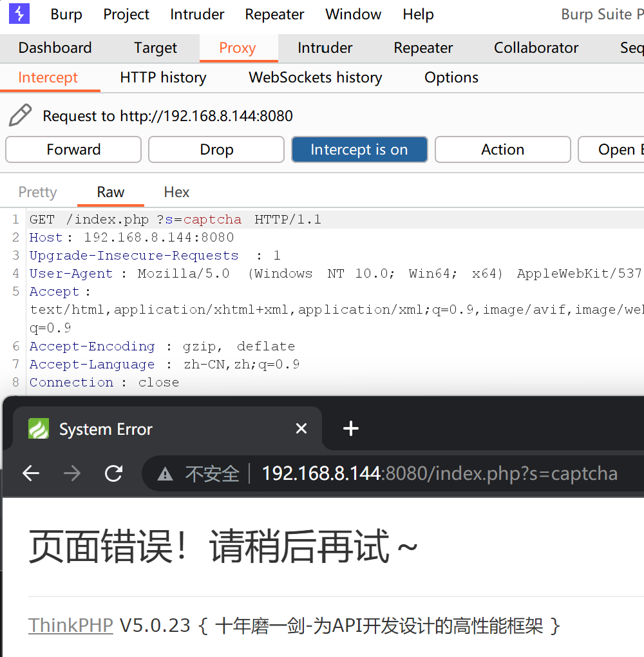Toggle the Intercept is on button
644x657 pixels.
coord(359,149)
